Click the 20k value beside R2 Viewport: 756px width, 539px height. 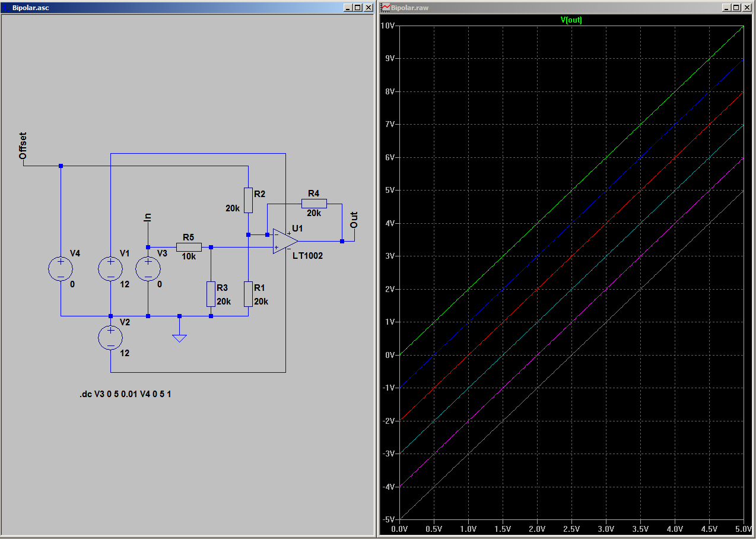(x=232, y=208)
